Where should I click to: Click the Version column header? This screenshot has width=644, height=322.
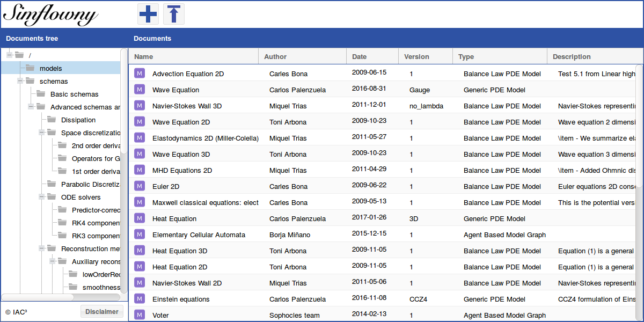click(426, 56)
